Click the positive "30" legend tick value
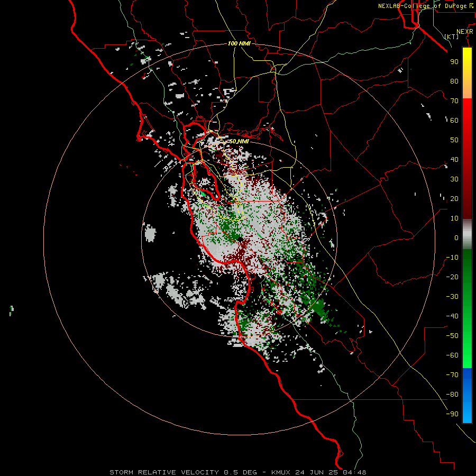 (x=454, y=179)
